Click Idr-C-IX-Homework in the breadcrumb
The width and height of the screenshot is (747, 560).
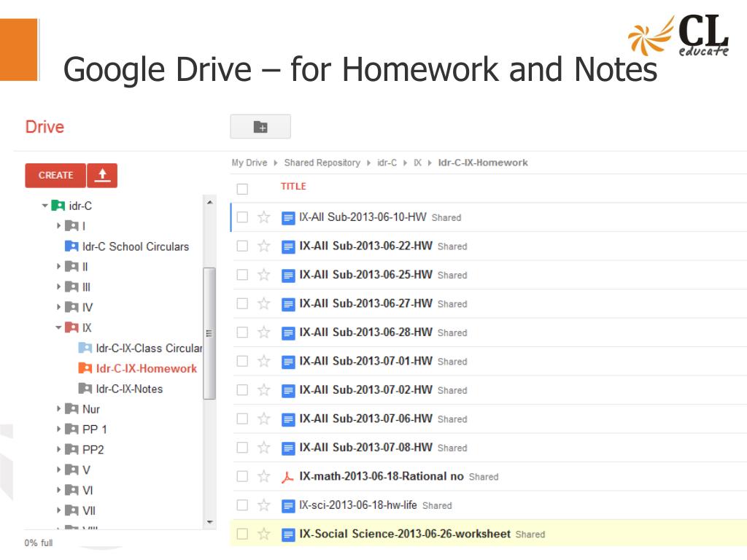tap(483, 163)
